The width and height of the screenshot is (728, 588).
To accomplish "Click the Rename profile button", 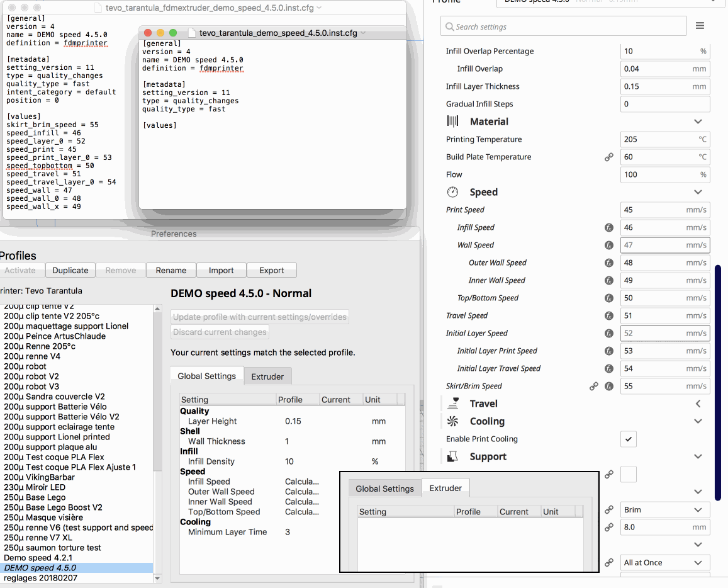I will click(171, 270).
